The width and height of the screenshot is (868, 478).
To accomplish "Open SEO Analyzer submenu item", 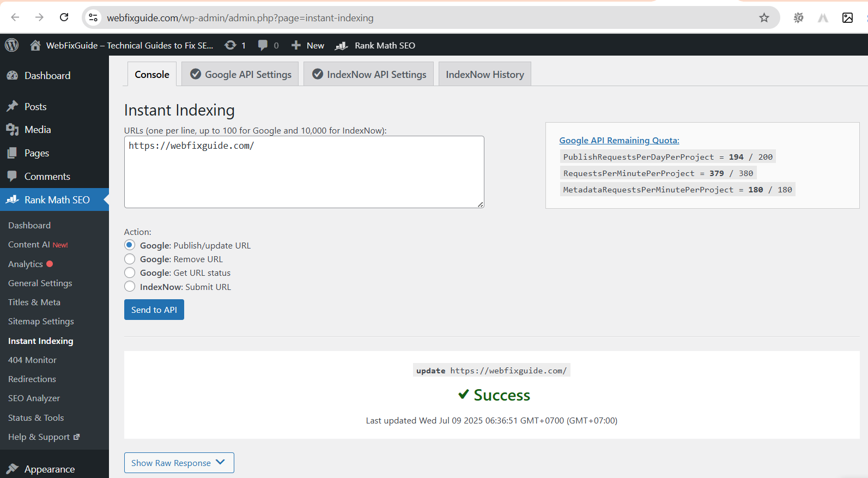I will point(34,398).
